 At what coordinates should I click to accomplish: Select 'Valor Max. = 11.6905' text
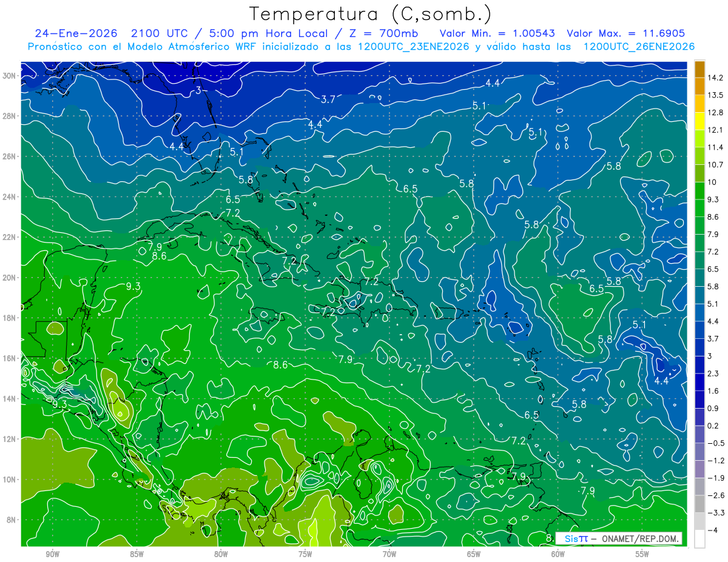626,33
